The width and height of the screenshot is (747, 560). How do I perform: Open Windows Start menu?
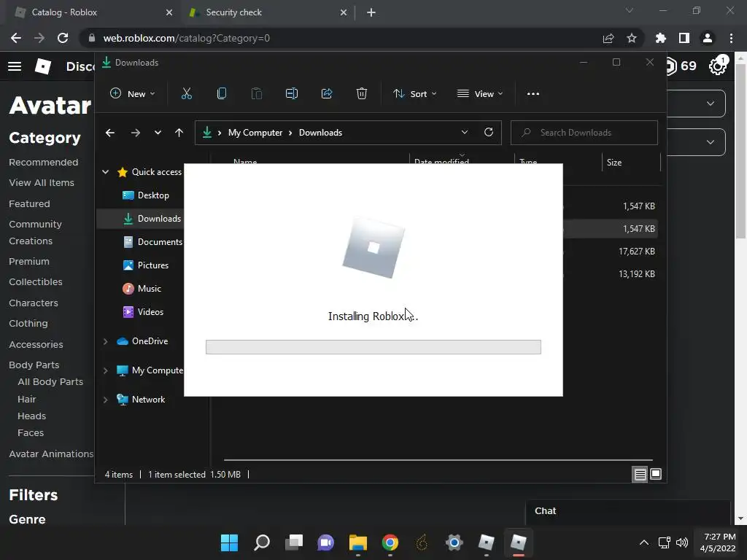click(229, 542)
